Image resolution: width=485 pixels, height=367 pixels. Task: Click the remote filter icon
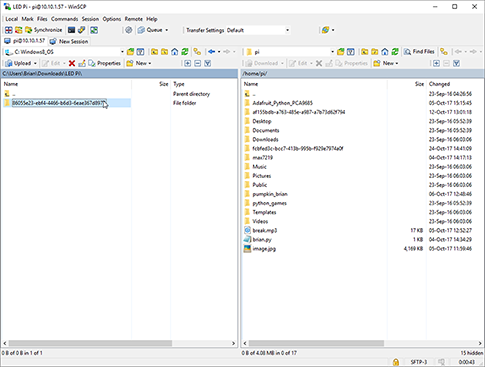click(x=351, y=52)
